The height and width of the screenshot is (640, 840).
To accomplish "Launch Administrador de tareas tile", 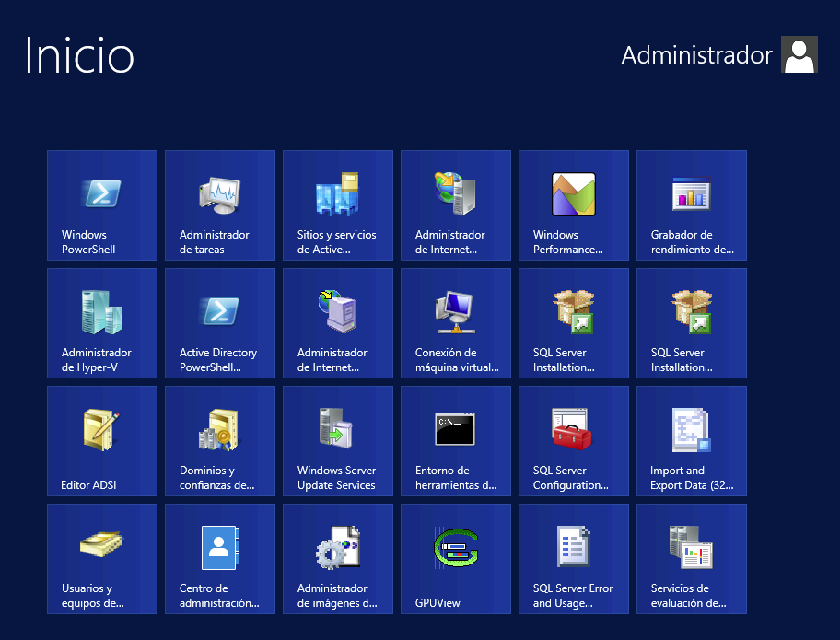I will point(220,205).
